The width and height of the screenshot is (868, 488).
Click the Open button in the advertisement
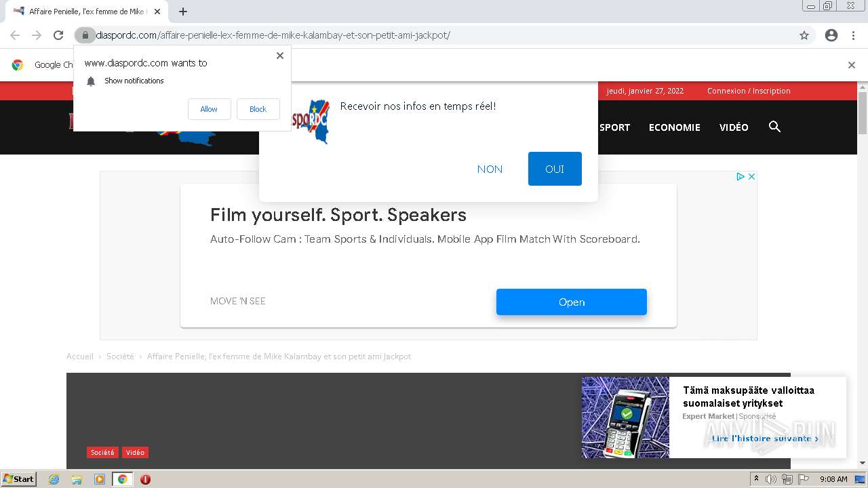(x=572, y=302)
